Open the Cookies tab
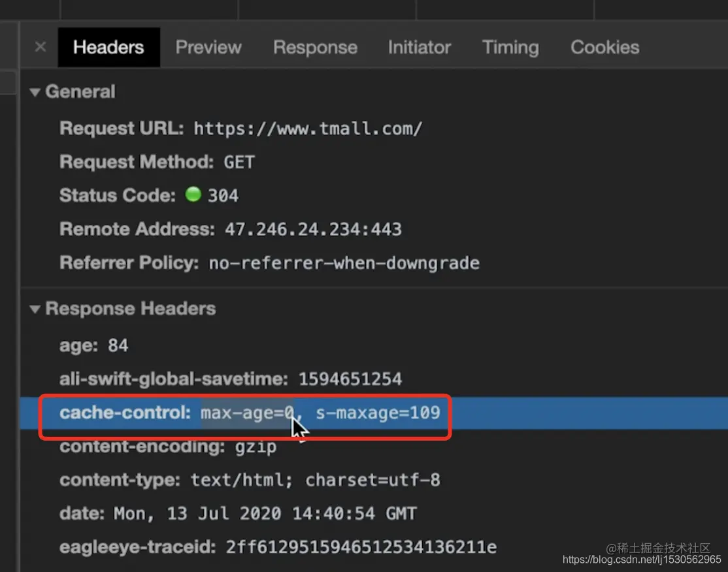 [604, 47]
